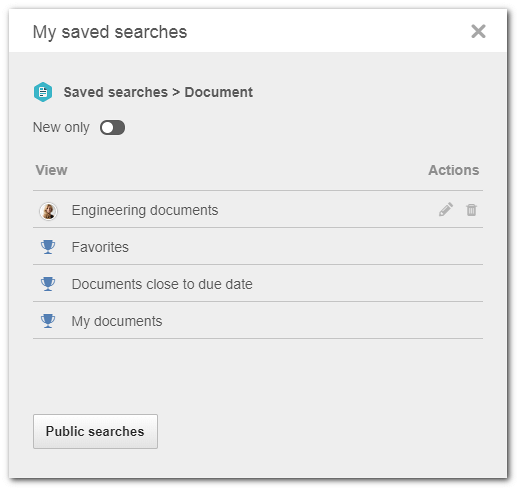Delete Engineering documents using the trash icon

coord(471,210)
